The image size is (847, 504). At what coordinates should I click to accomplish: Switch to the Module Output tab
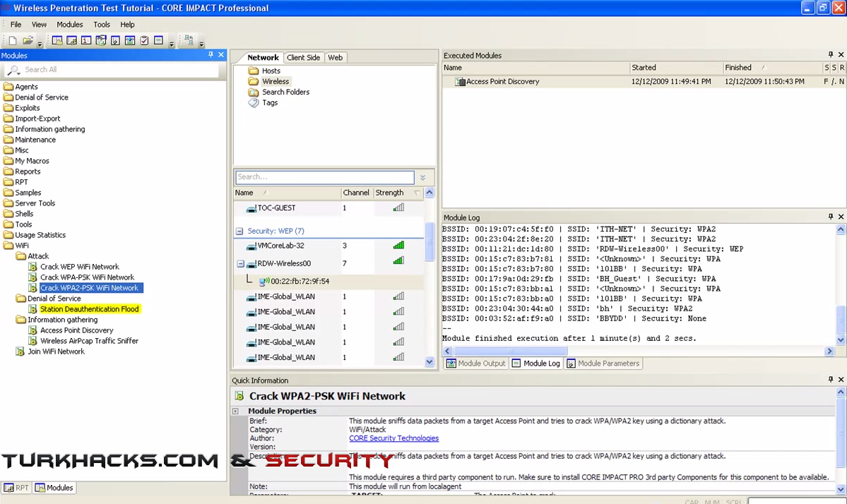pos(476,363)
